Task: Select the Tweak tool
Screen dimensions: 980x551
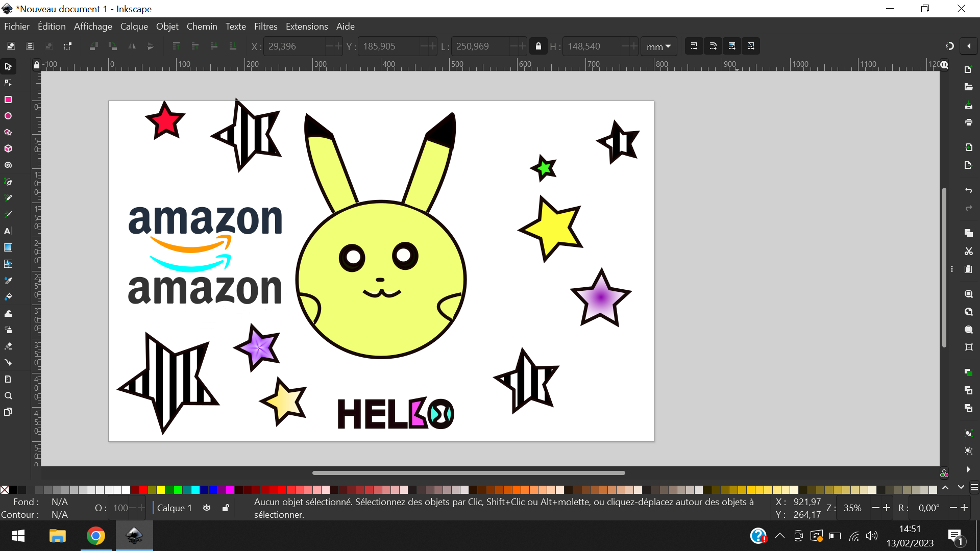Action: coord(8,313)
